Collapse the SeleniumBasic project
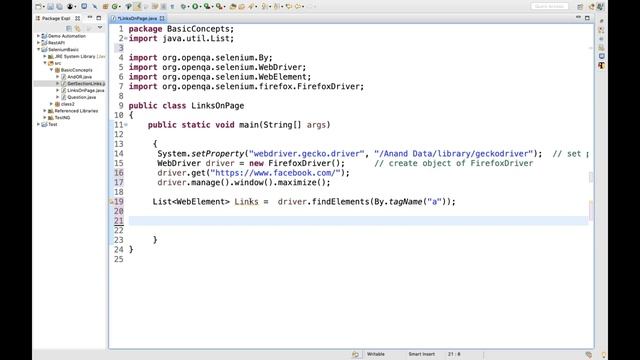Viewport: 640px width, 360px height. point(38,49)
